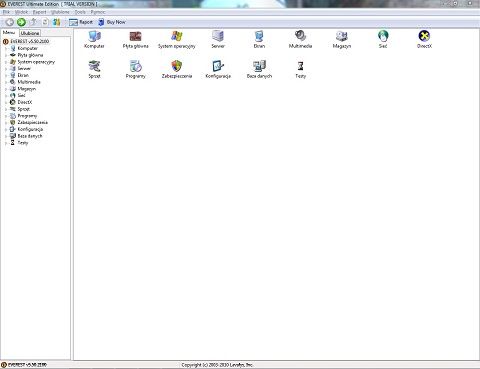Expand the Sieć node in the tree
480x369 pixels.
(6, 96)
